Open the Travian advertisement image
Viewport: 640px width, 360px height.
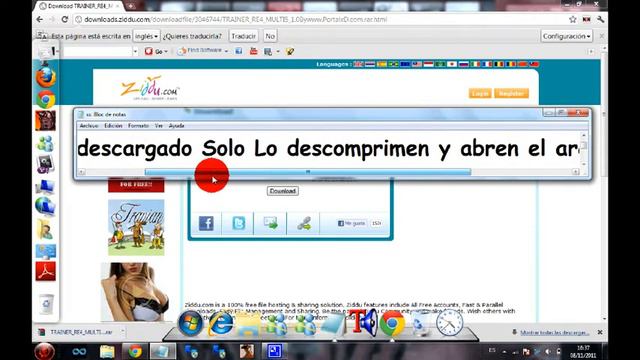coord(136,227)
